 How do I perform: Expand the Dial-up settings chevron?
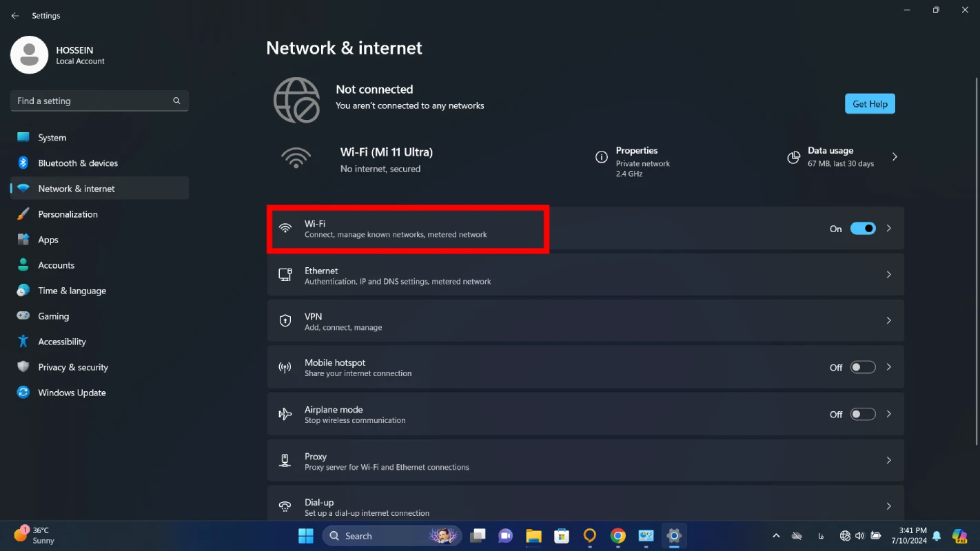[888, 506]
